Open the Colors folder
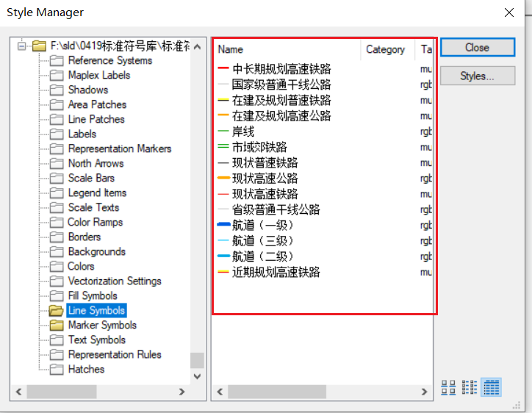The height and width of the screenshot is (413, 532). pyautogui.click(x=81, y=267)
